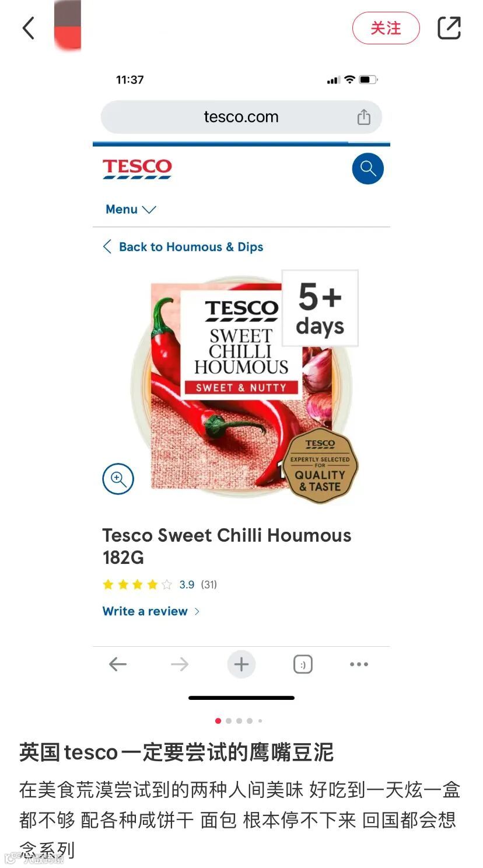This screenshot has width=483, height=868.
Task: Tap the browser back arrow
Action: 118,664
